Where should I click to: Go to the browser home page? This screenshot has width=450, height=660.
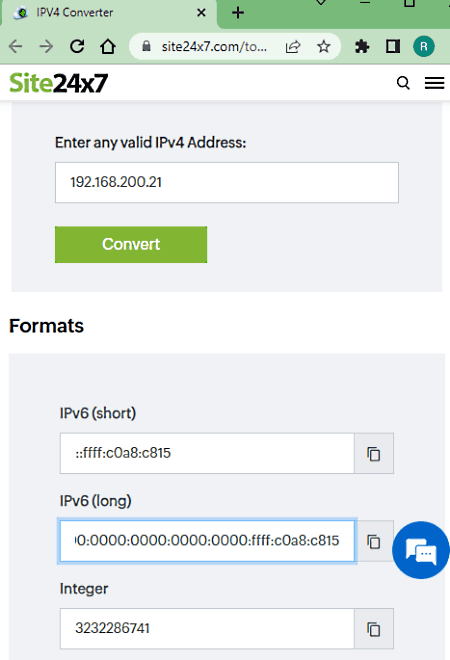point(108,46)
